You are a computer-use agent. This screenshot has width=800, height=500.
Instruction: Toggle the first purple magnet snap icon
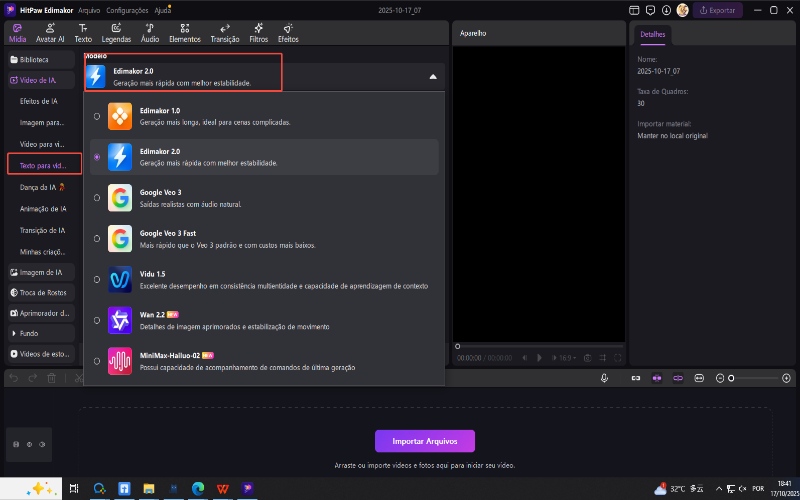point(657,378)
